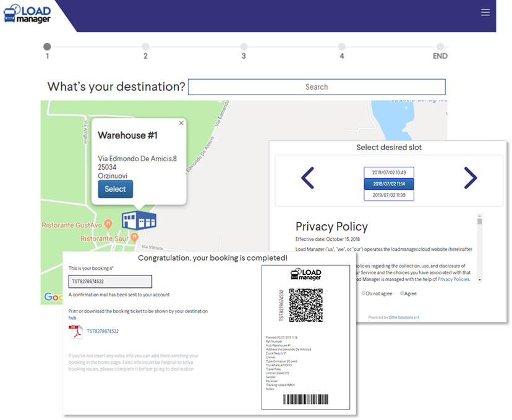Open the TST8278674532 ticket download link
The height and width of the screenshot is (420, 512).
[x=103, y=332]
